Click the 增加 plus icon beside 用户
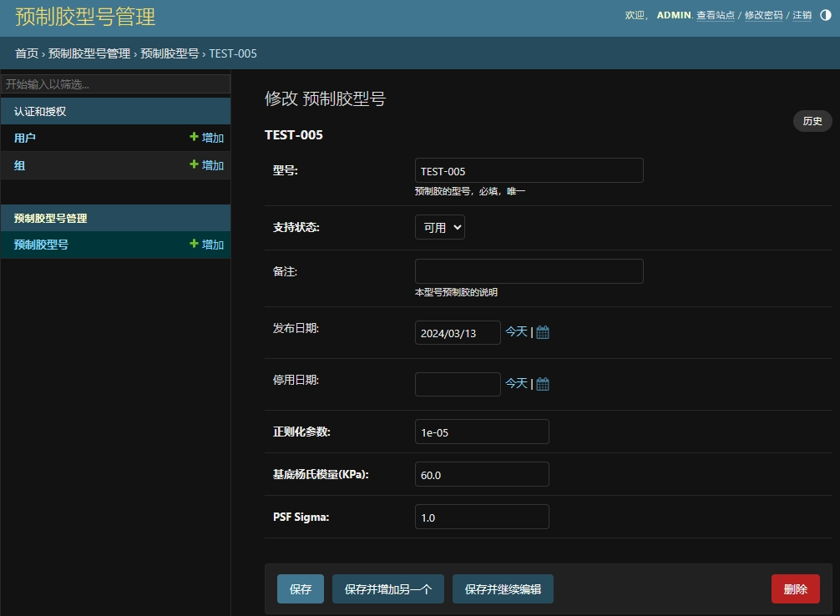The image size is (840, 616). [195, 138]
